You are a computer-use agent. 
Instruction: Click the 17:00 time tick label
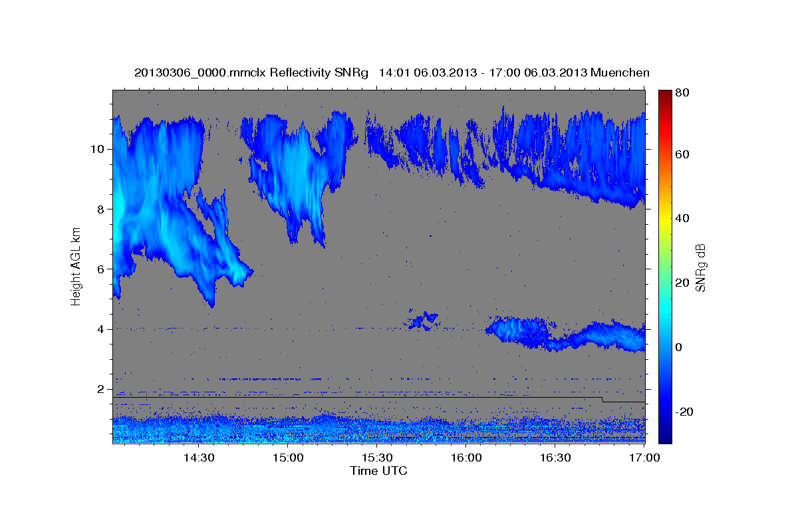[x=644, y=458]
